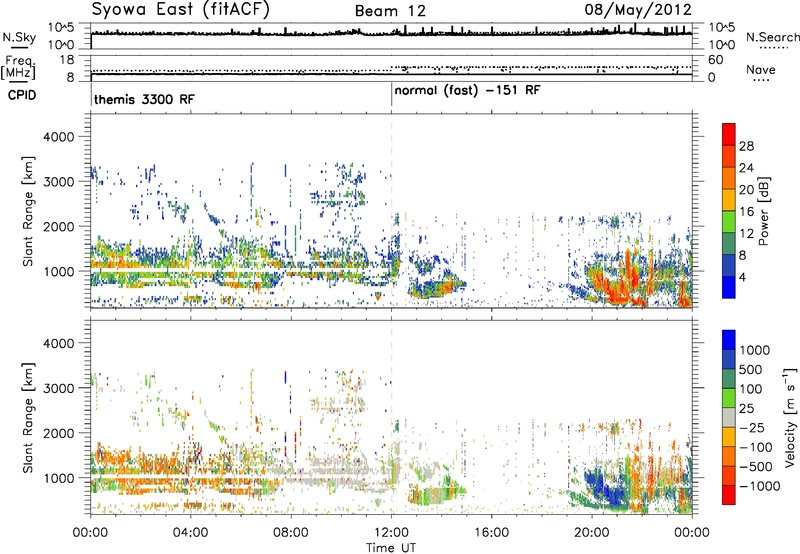
Task: Click the '28' Power scale value
Action: pyautogui.click(x=746, y=146)
